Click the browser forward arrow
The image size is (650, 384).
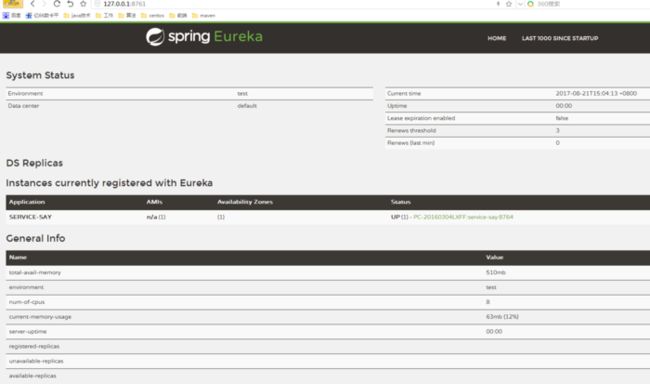click(44, 4)
